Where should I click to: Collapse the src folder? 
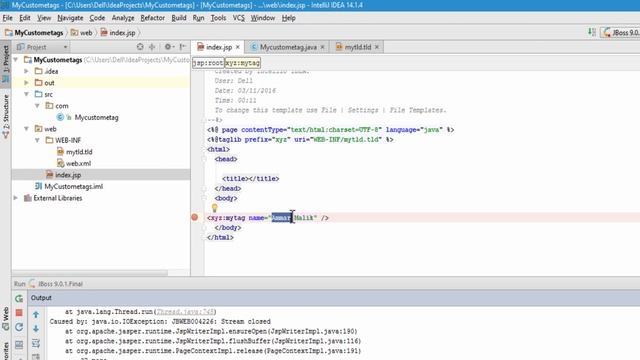click(x=27, y=94)
